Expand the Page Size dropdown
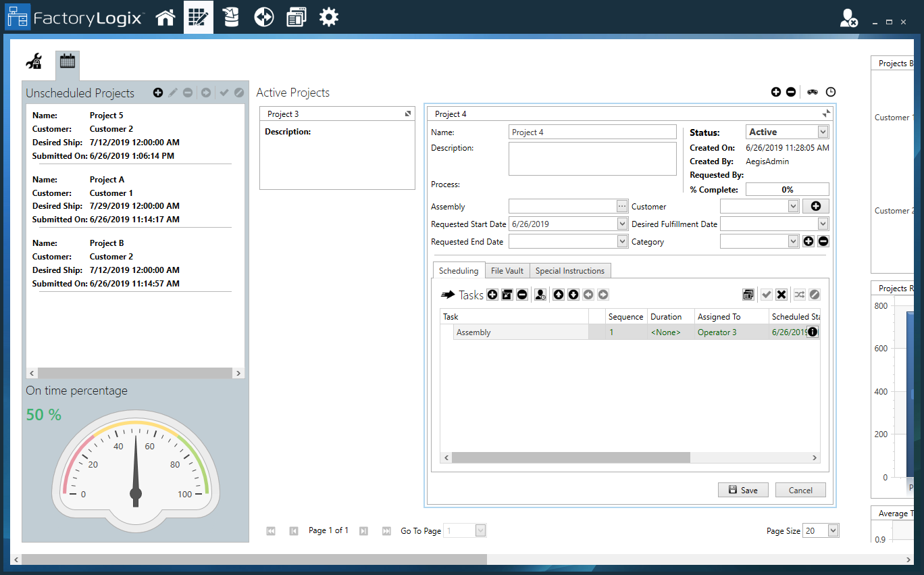 [x=833, y=531]
